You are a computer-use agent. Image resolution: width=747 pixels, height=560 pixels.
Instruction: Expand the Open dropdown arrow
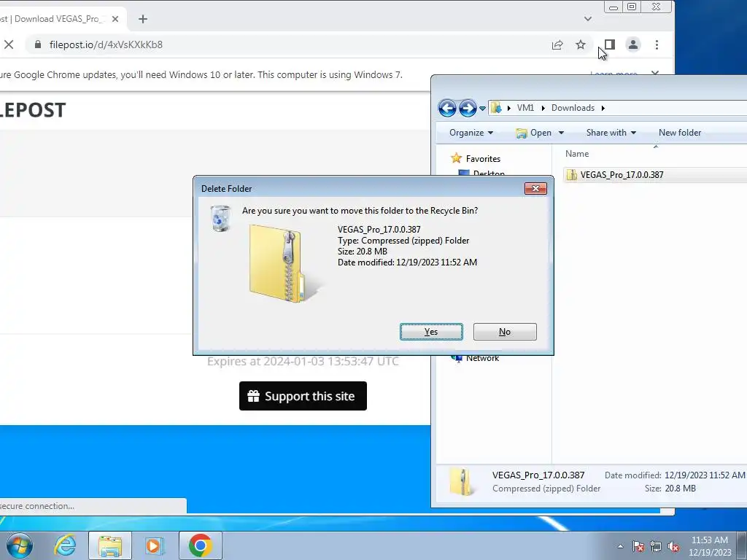tap(561, 133)
